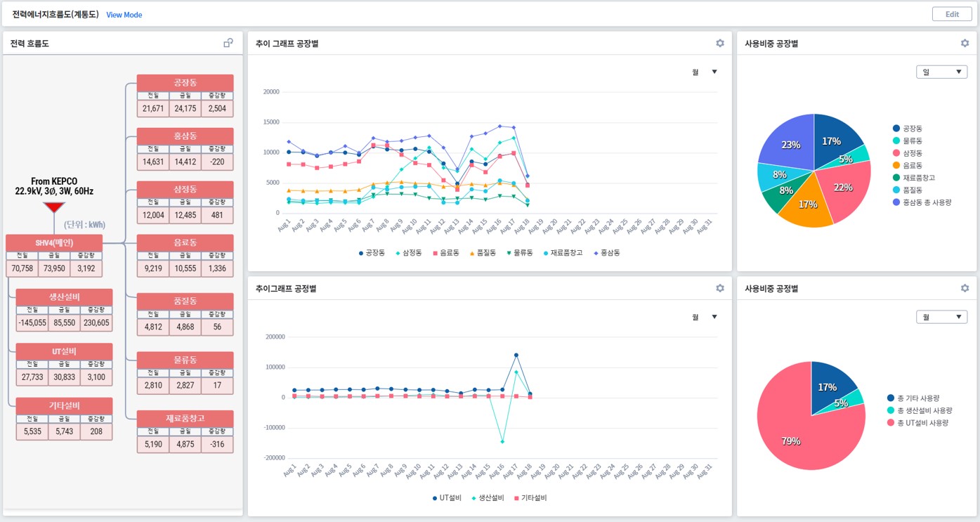Screen dimensions: 980x522
Task: Open the 일 dropdown in 사용비중 공장별
Action: 941,72
